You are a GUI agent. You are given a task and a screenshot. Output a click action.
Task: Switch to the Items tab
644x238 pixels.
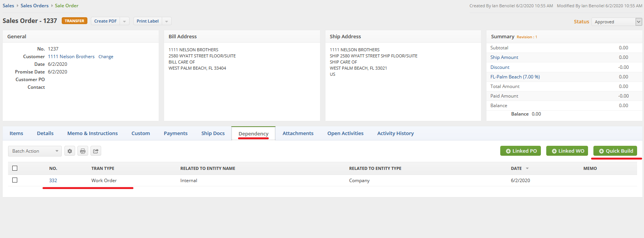point(16,134)
